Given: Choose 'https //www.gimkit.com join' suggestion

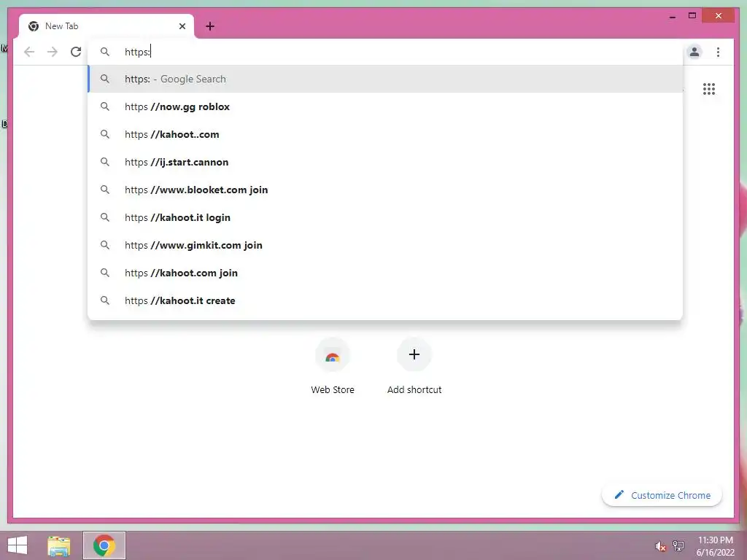Looking at the screenshot, I should 385,245.
